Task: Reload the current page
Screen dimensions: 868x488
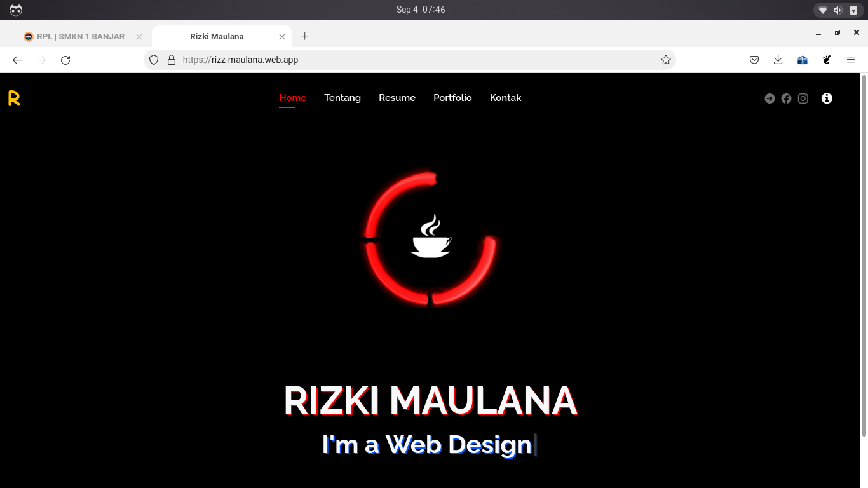Action: (x=65, y=60)
